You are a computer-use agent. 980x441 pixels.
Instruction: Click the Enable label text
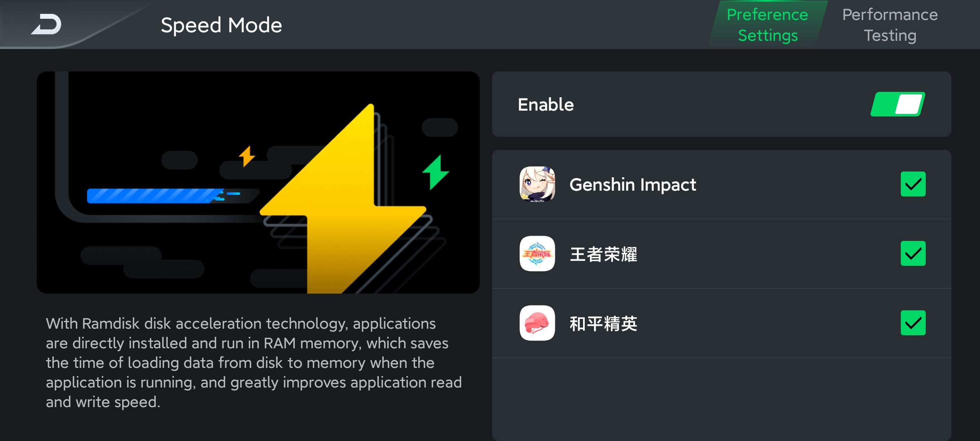pyautogui.click(x=546, y=105)
